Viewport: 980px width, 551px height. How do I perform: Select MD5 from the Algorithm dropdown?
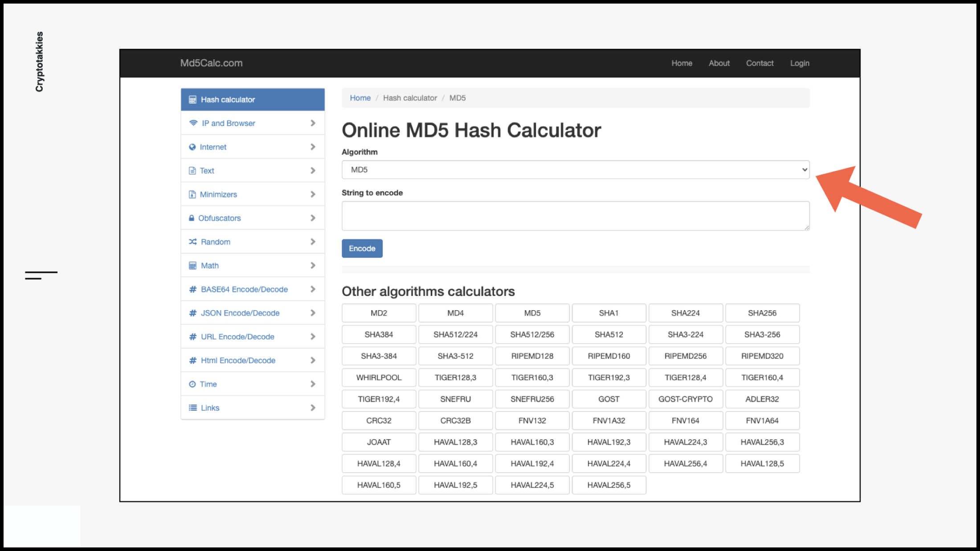point(576,170)
